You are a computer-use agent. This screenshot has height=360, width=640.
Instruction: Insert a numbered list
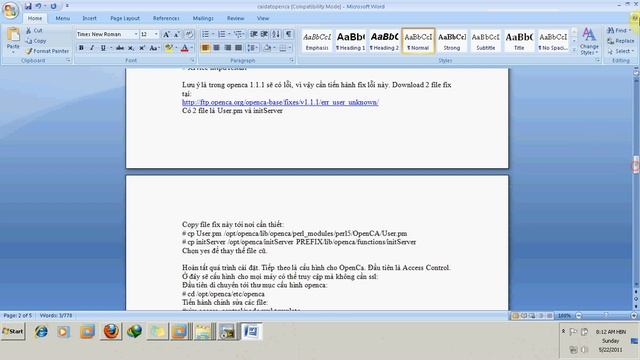click(x=222, y=34)
